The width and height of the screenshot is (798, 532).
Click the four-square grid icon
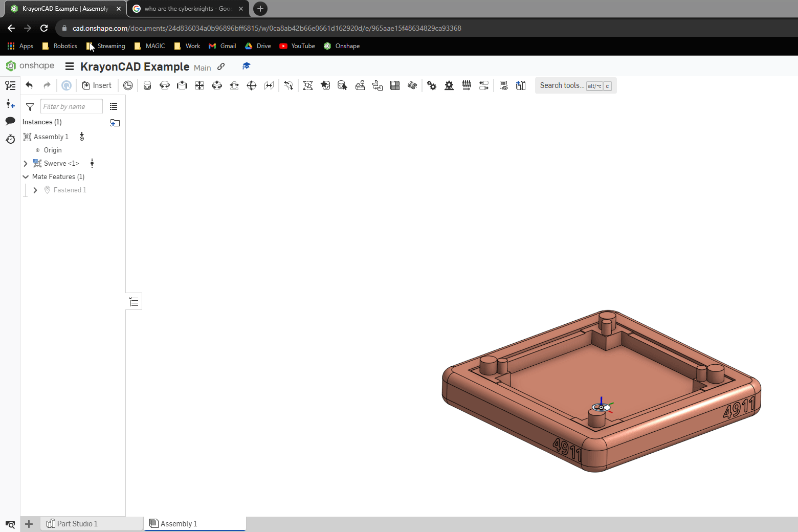click(395, 85)
